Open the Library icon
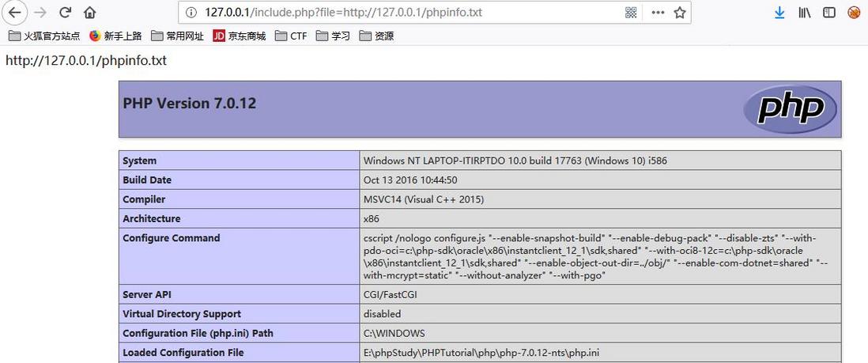Screen dimensions: 868x363 804,12
